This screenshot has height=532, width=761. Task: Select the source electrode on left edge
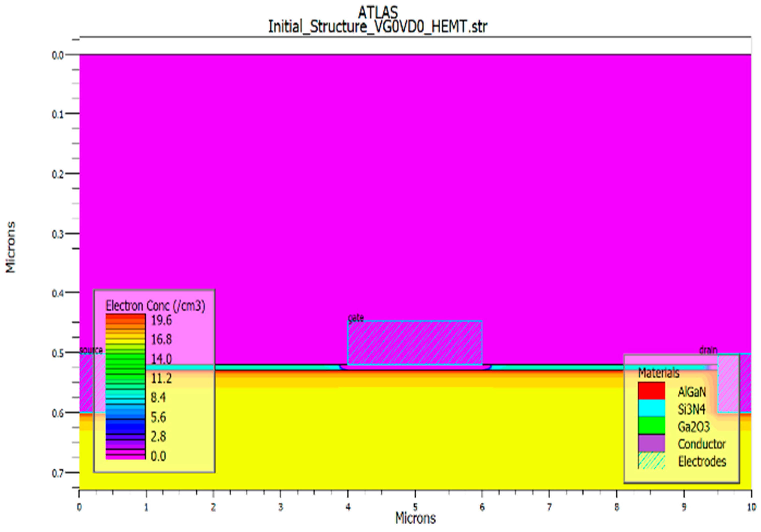click(87, 383)
